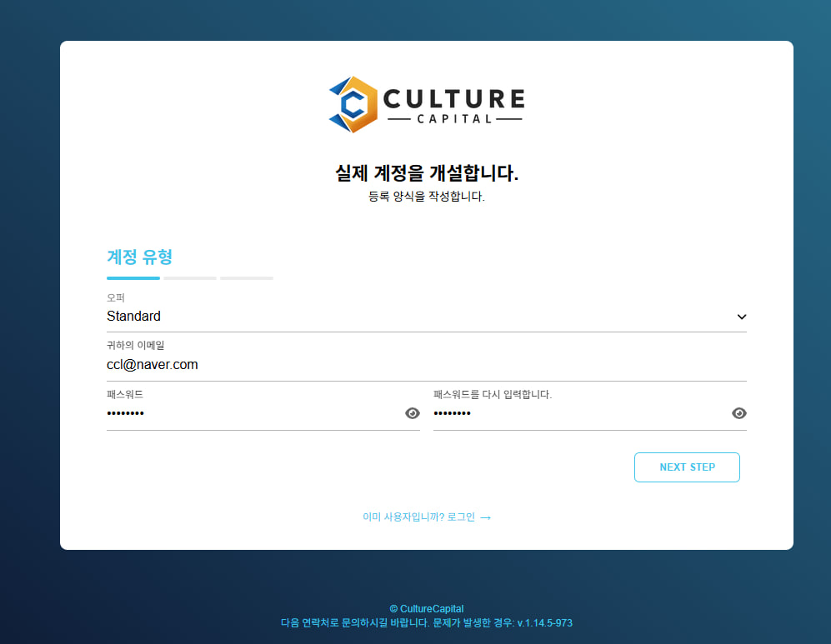
Task: Click the subtitle 등록 양식을 작성합니다.
Action: pos(427,197)
